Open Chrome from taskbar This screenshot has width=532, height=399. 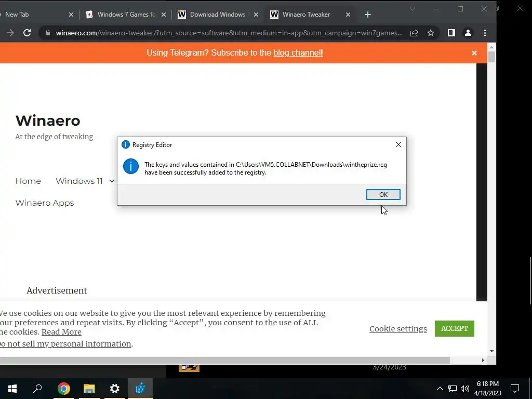tap(64, 389)
